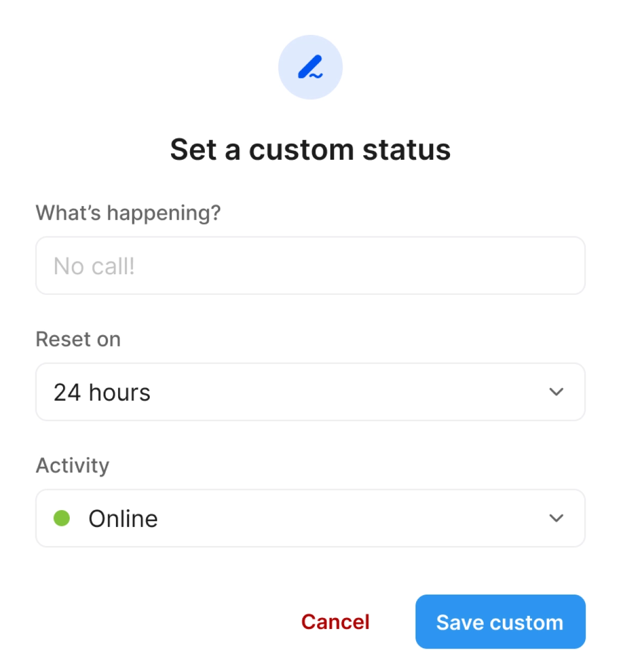Click the "Activity" label
The height and width of the screenshot is (672, 621).
coord(72,465)
